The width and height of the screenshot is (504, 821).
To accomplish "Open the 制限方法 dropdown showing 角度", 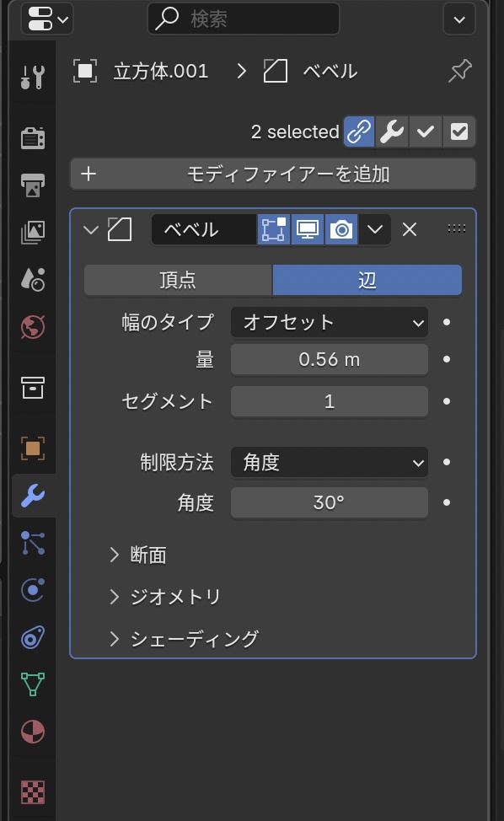I will point(329,463).
